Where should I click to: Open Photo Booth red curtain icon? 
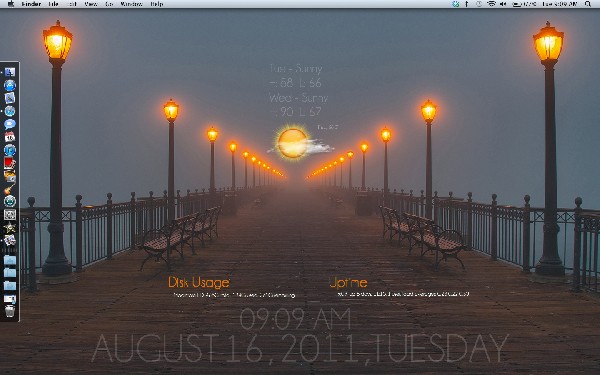10,163
